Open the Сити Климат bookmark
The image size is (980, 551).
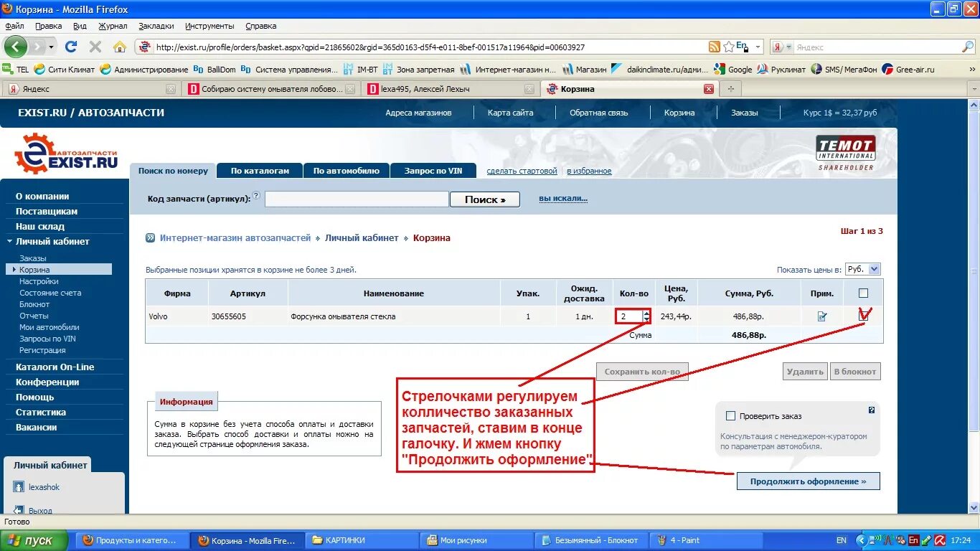pos(65,70)
